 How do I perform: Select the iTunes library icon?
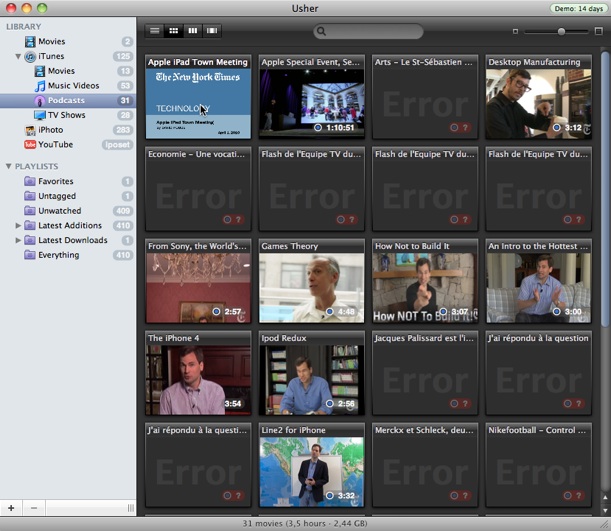[x=30, y=56]
